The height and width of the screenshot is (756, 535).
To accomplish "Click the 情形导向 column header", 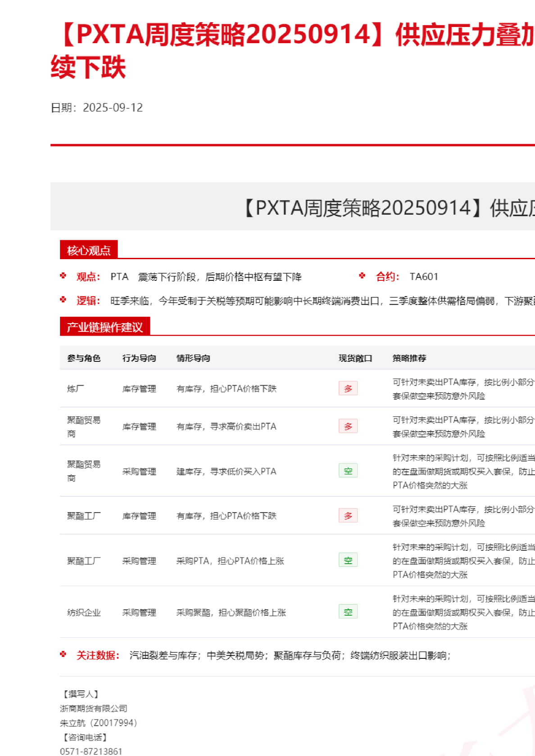I will tap(193, 358).
